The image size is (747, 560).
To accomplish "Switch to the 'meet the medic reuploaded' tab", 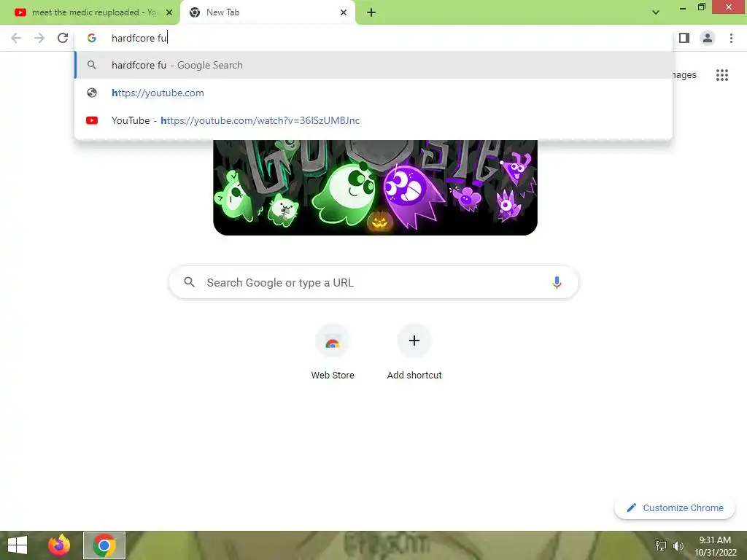I will click(90, 12).
